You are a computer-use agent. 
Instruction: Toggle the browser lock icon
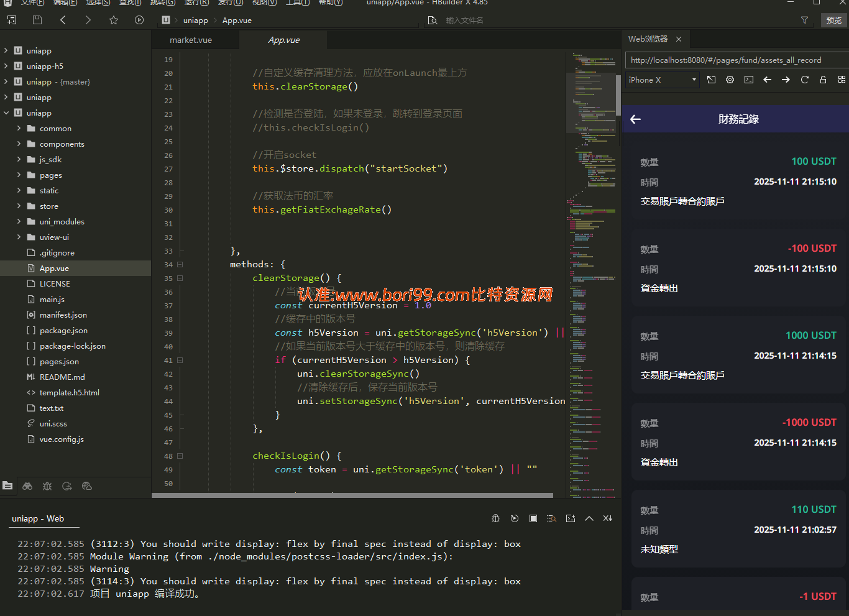824,80
